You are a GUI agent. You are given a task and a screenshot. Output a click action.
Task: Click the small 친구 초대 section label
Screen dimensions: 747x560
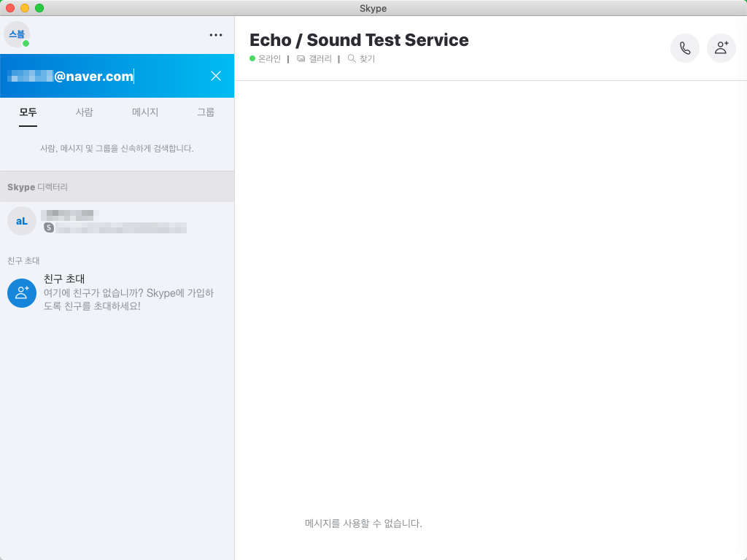[23, 260]
